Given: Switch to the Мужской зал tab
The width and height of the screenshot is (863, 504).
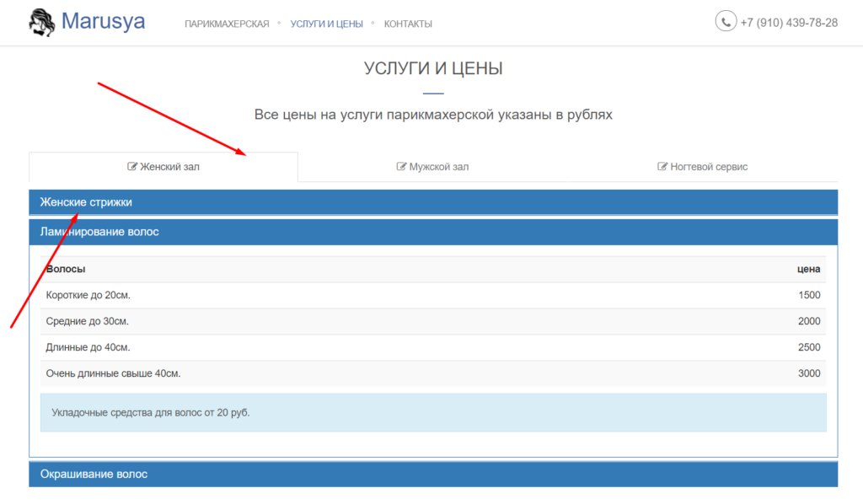Looking at the screenshot, I should coord(432,167).
